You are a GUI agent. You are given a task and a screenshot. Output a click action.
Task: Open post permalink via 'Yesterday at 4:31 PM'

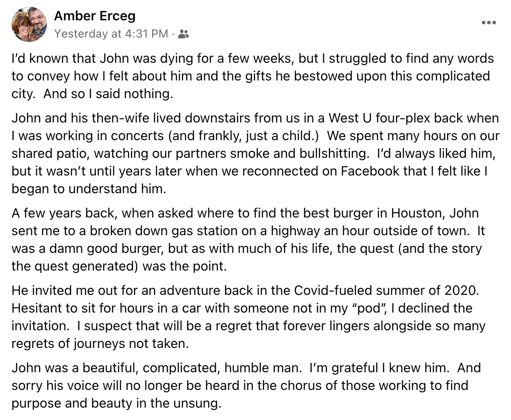coord(111,34)
